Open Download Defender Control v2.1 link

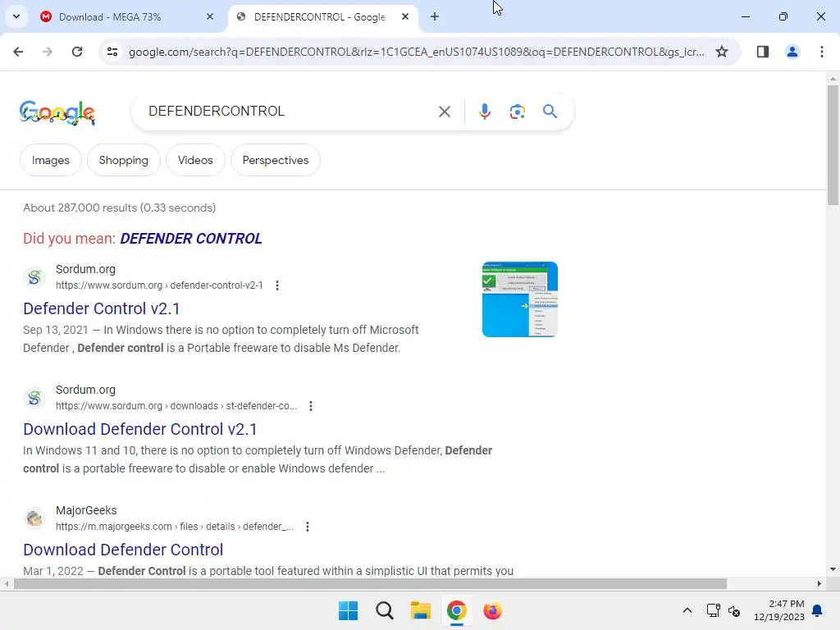[140, 429]
